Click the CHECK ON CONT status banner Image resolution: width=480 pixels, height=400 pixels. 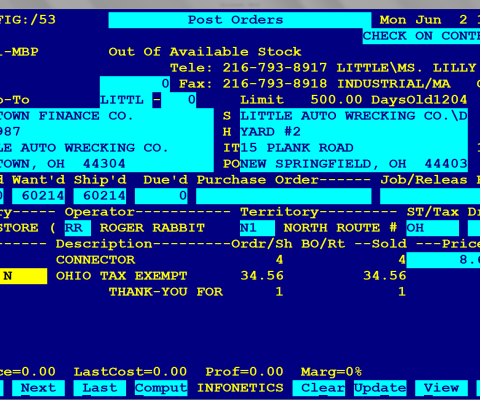click(421, 36)
